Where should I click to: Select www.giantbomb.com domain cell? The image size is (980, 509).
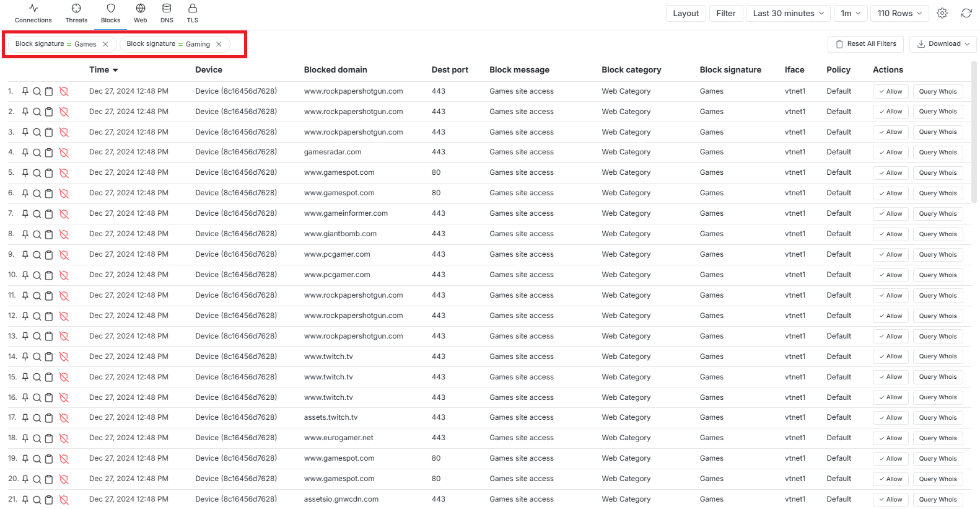[x=340, y=234]
